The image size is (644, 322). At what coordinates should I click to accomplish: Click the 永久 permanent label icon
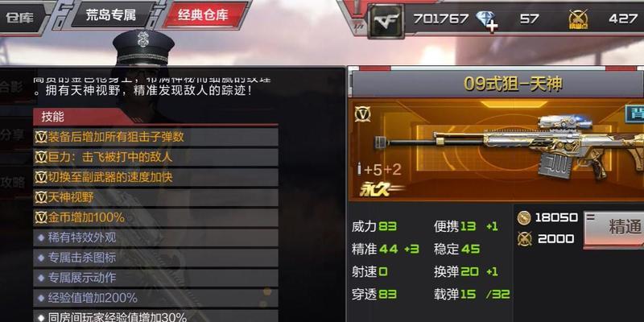tap(382, 190)
